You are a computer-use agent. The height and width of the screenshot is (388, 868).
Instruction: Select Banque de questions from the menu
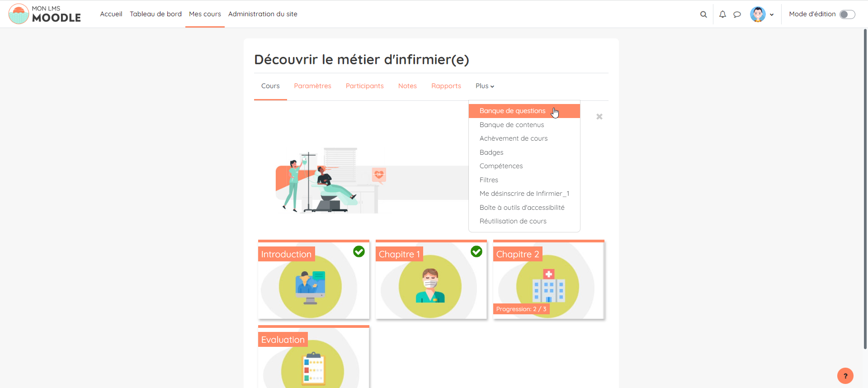[x=512, y=111]
